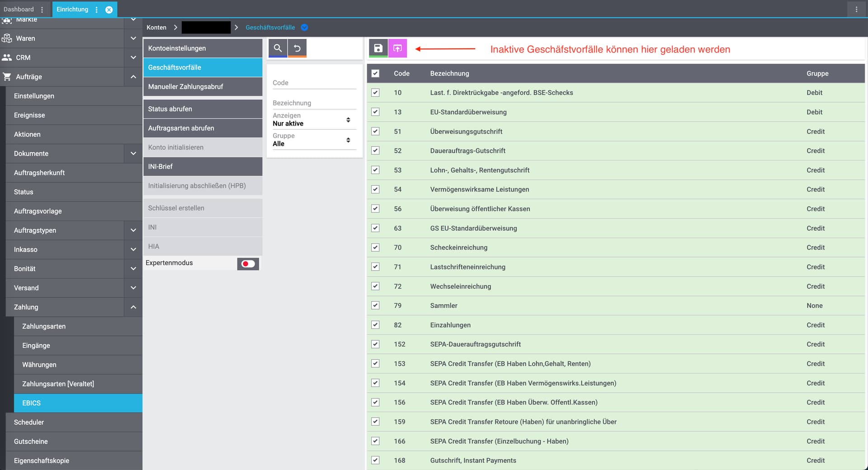Open Manueller Zahlungsabruf menu item
This screenshot has width=868, height=470.
point(203,87)
